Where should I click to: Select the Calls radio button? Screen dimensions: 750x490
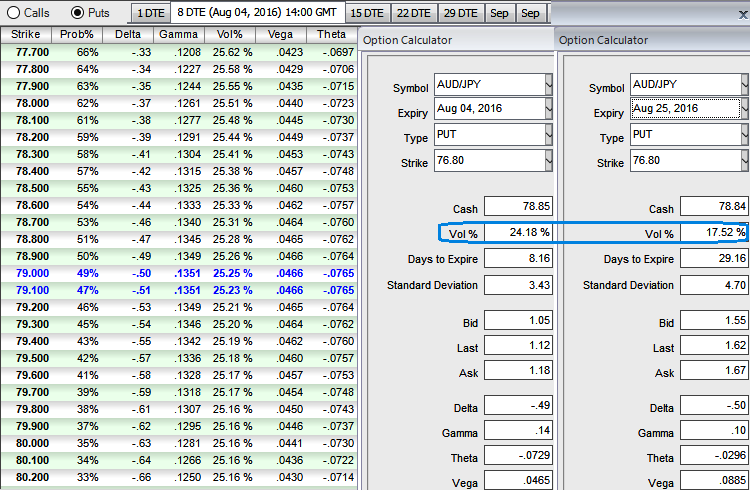(x=14, y=13)
